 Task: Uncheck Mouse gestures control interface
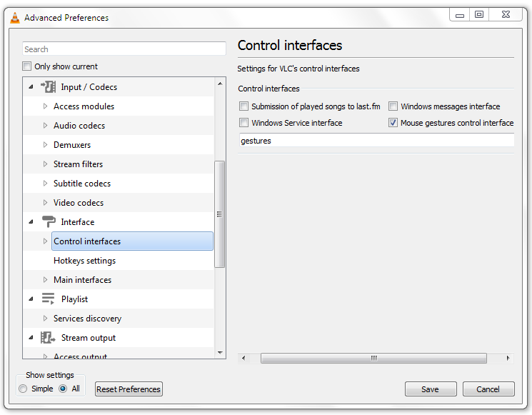393,122
